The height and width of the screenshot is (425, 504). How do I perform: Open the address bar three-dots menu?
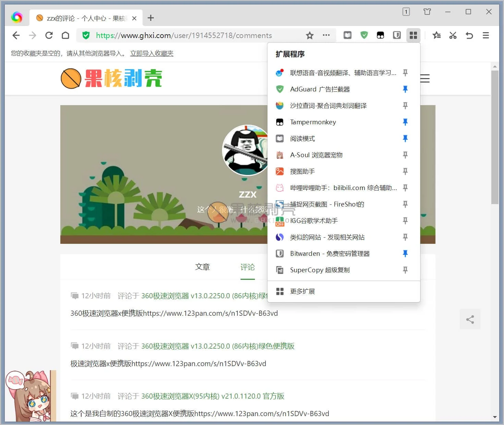[326, 35]
